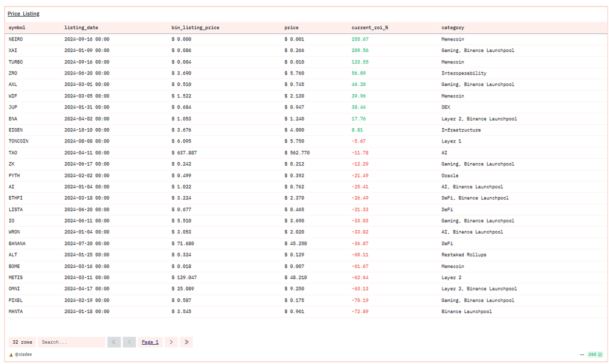Select the MANTA symbol cell
This screenshot has width=609, height=364.
pyautogui.click(x=16, y=312)
